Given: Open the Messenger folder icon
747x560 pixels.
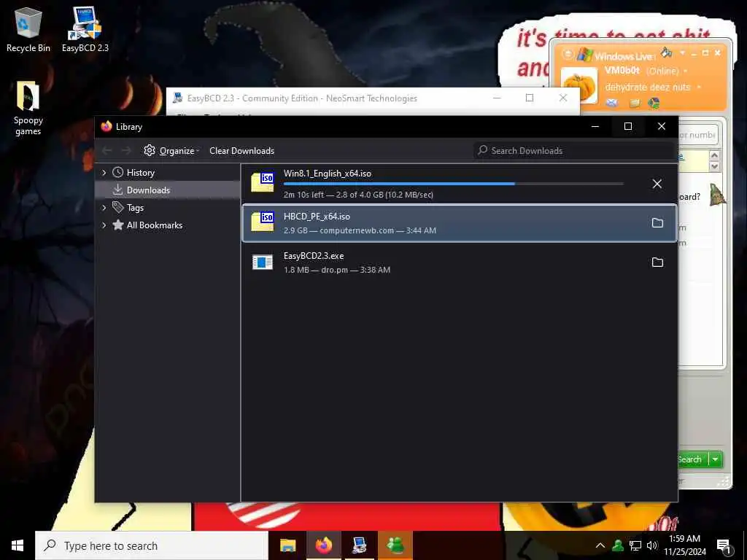Looking at the screenshot, I should point(634,103).
